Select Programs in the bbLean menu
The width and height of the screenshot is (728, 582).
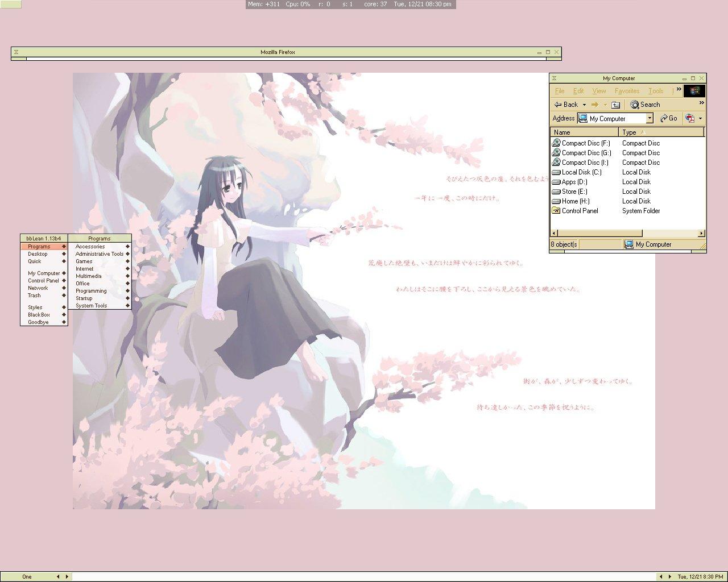[x=44, y=247]
